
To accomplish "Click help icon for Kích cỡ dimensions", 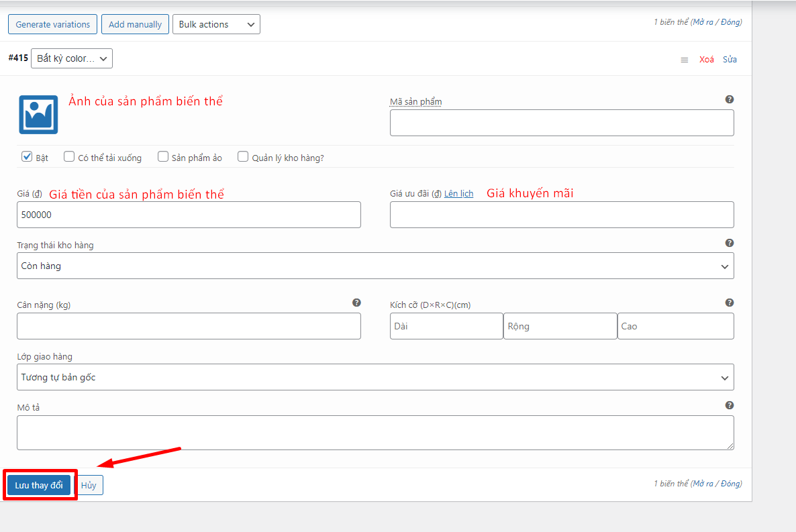I will point(729,303).
